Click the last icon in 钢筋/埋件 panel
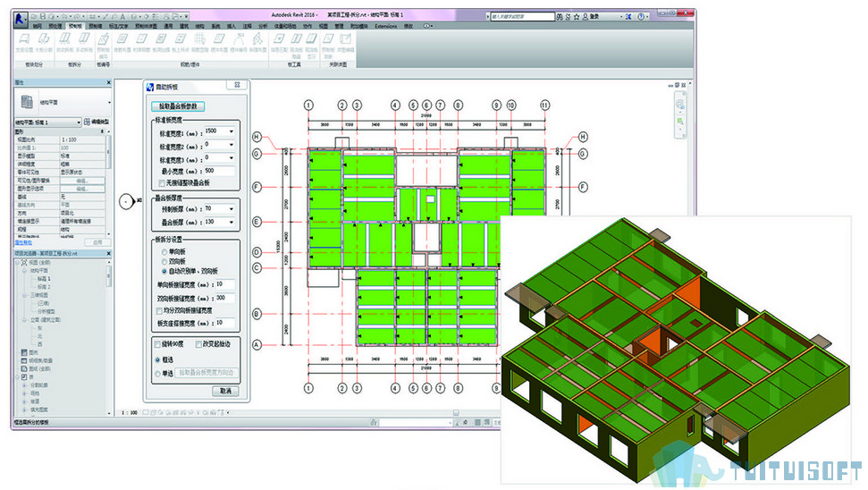 click(x=257, y=39)
